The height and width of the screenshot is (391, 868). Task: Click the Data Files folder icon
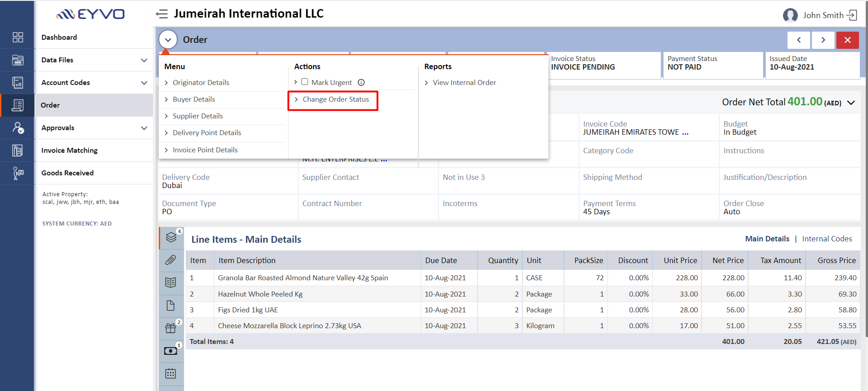[18, 60]
